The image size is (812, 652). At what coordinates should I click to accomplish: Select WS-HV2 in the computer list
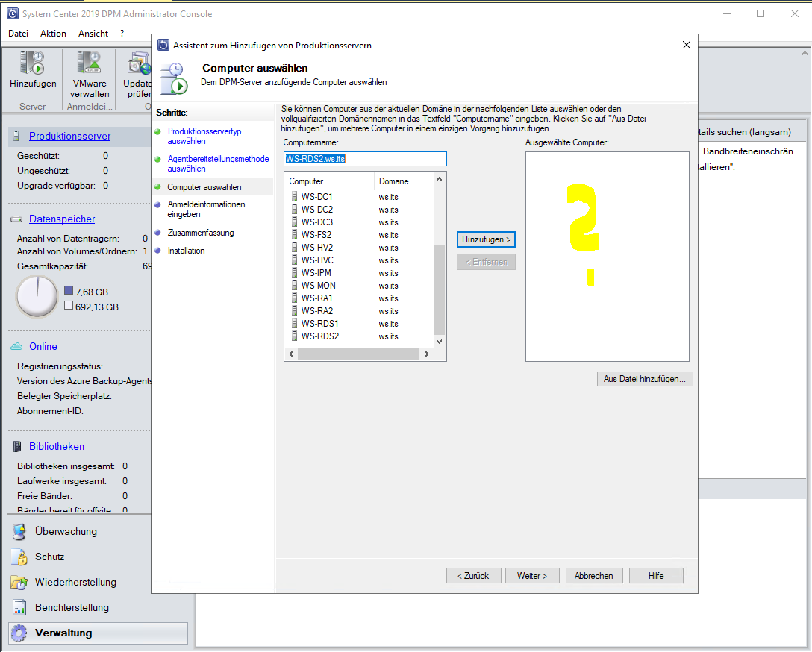[x=317, y=248]
